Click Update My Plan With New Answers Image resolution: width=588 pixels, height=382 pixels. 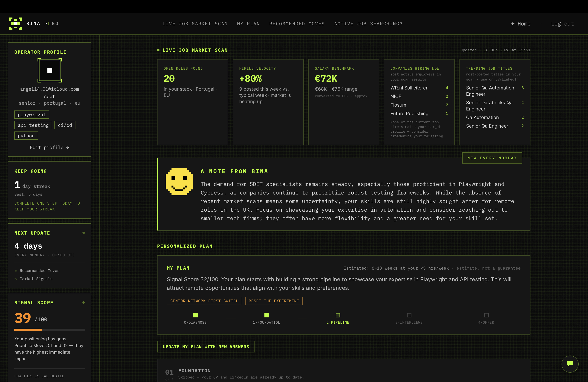tap(206, 347)
